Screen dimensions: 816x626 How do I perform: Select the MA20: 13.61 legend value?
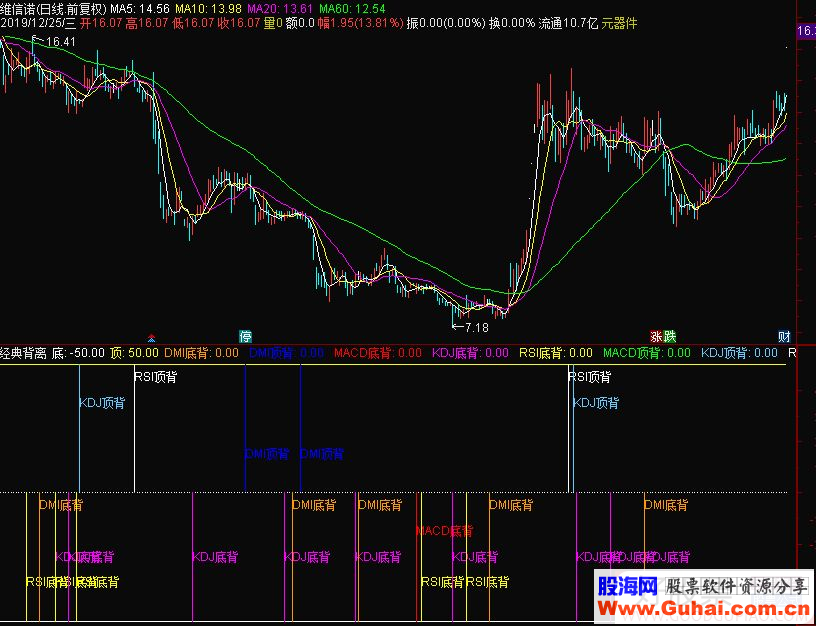click(280, 9)
